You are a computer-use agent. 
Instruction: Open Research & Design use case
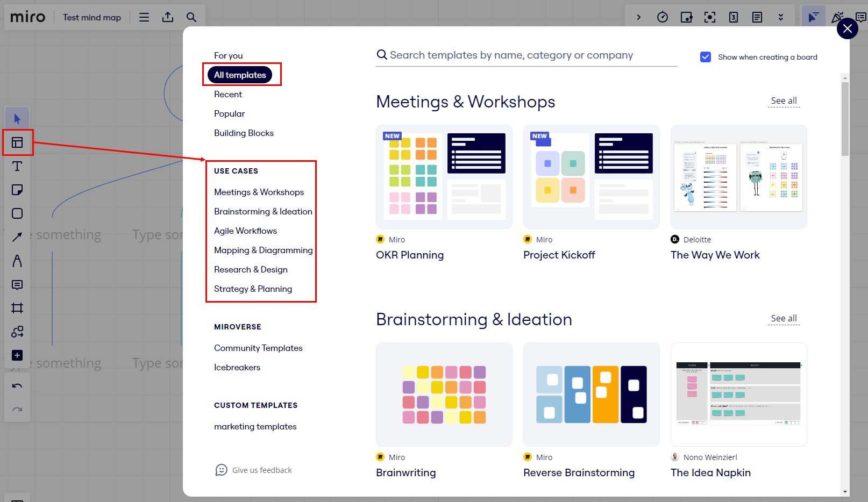click(251, 269)
